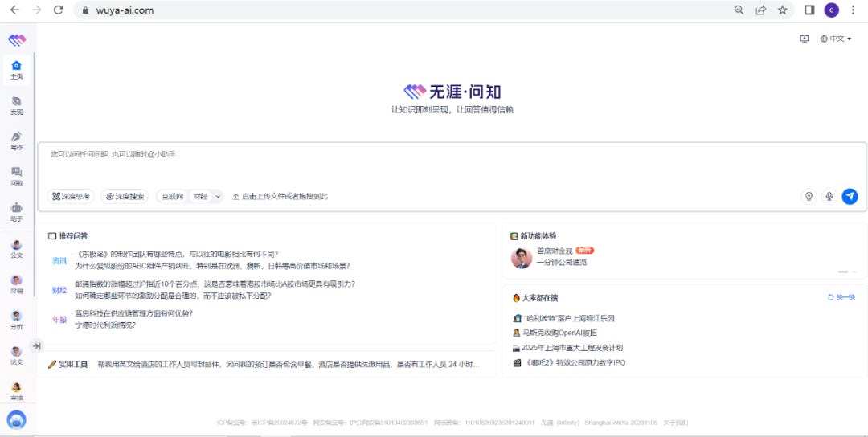Click the 年报 category label
Image resolution: width=868 pixels, height=437 pixels.
59,319
